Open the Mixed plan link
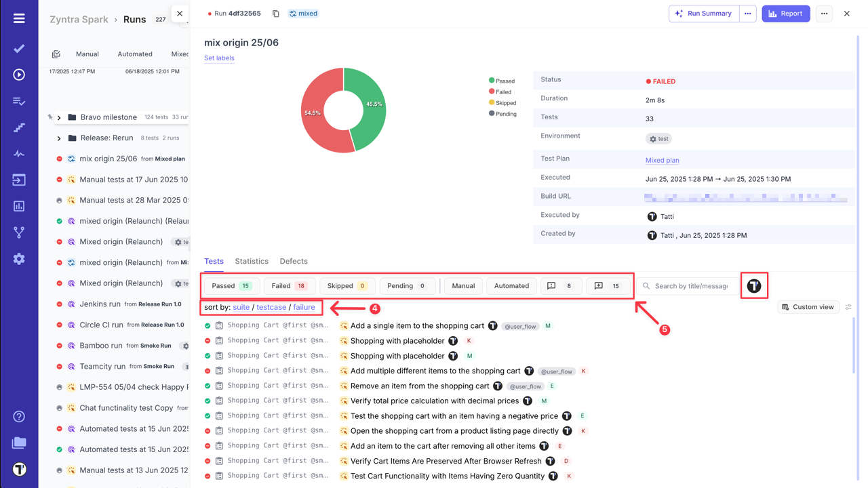Screen dimensions: 868x488 pos(662,160)
